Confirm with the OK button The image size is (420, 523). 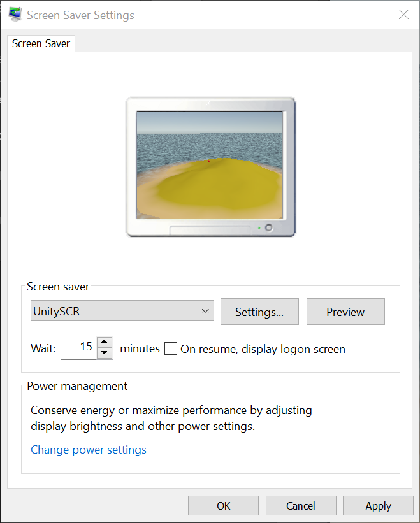coord(223,506)
